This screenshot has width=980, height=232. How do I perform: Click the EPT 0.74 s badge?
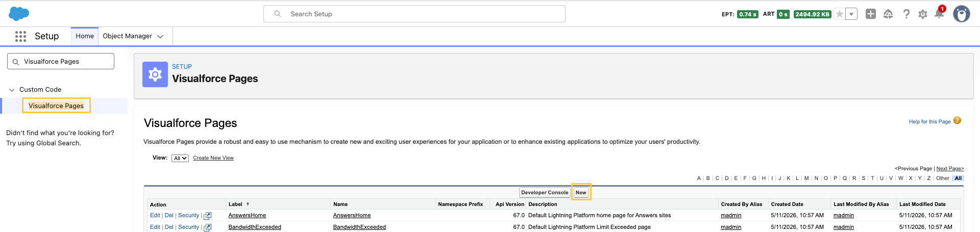[x=747, y=14]
